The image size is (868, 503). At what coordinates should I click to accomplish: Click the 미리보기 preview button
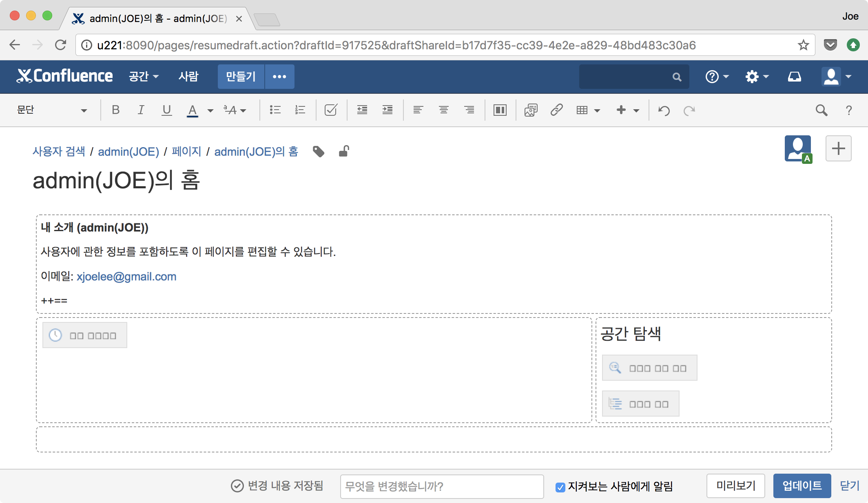point(736,486)
